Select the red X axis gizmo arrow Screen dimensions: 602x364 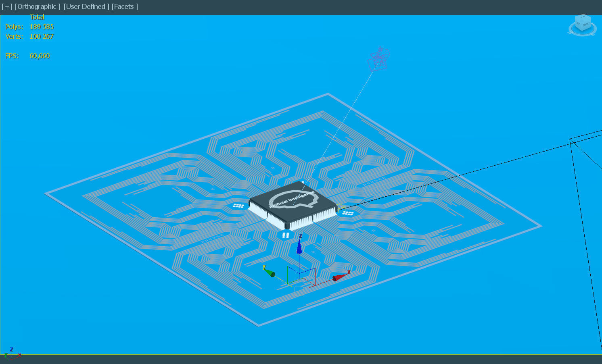[340, 277]
